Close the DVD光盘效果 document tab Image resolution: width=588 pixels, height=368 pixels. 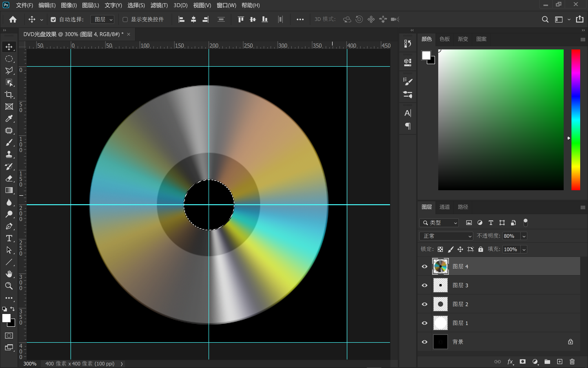(x=129, y=34)
